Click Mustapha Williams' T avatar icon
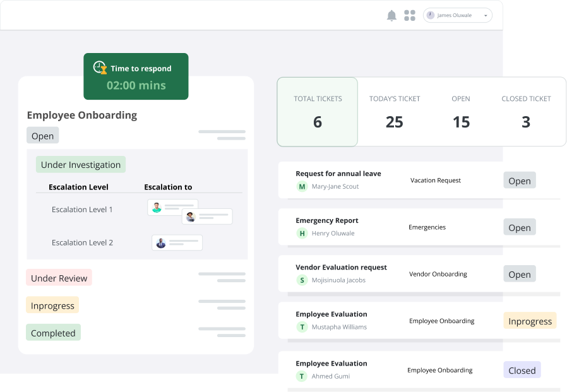The height and width of the screenshot is (392, 567). (302, 327)
